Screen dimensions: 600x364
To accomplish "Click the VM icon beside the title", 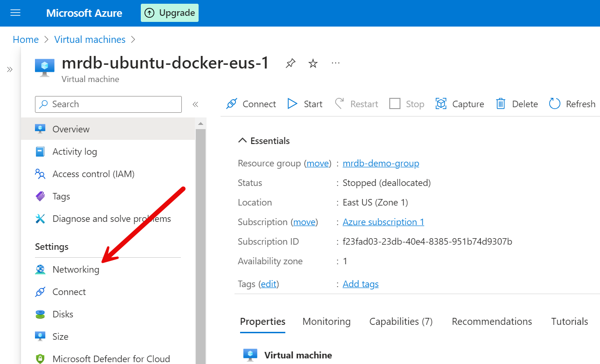I will click(x=45, y=67).
